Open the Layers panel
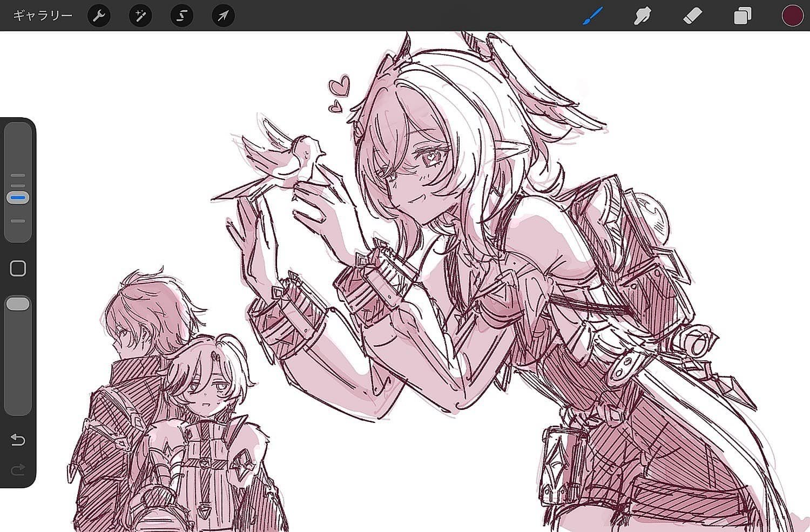The height and width of the screenshot is (532, 810). [742, 16]
